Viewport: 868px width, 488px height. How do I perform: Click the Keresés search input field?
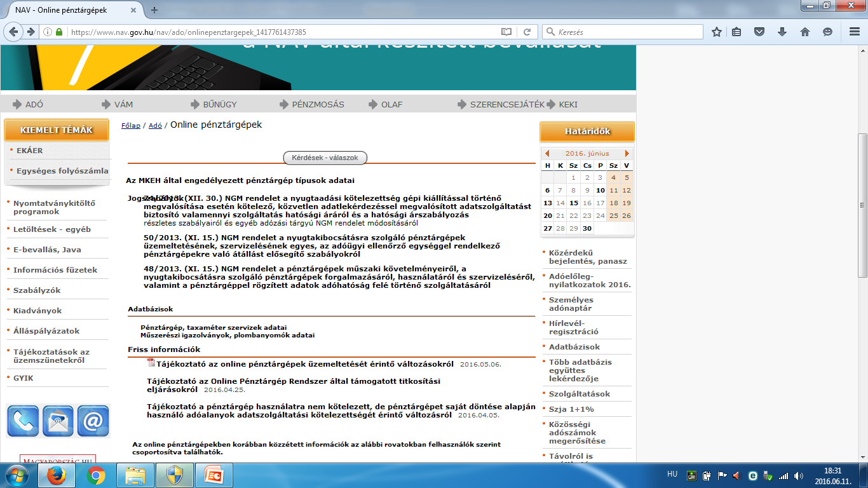point(623,32)
